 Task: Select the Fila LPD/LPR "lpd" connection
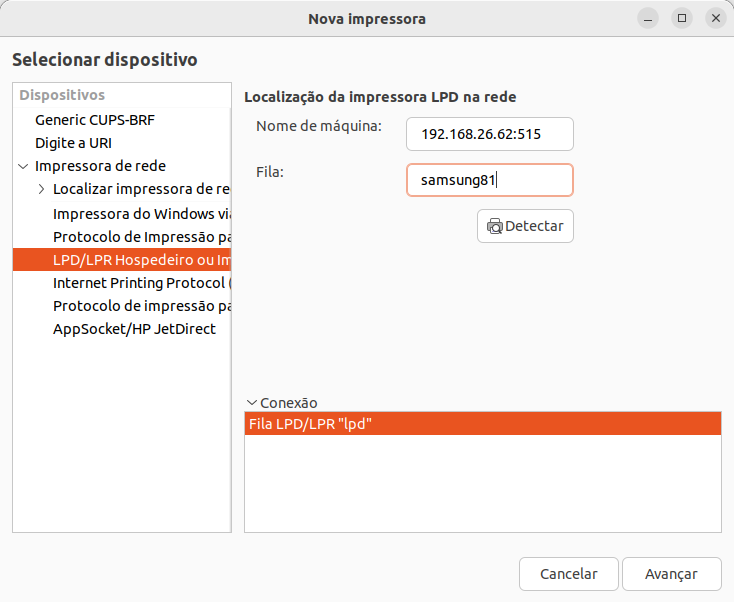click(x=482, y=424)
